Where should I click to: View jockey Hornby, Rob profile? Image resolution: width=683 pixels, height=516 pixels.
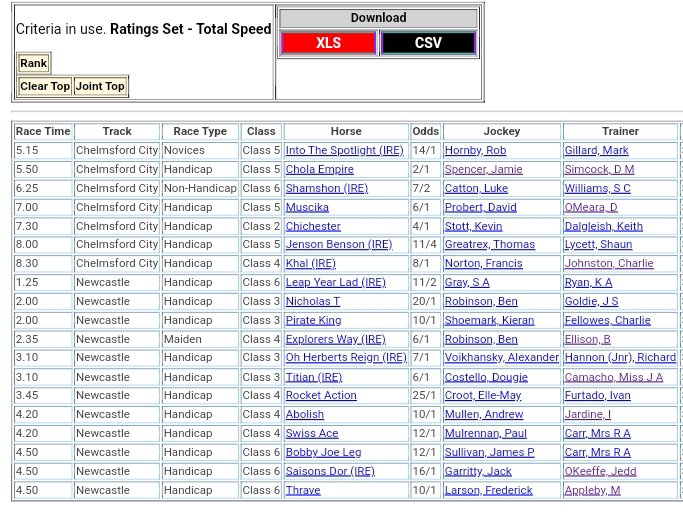475,150
